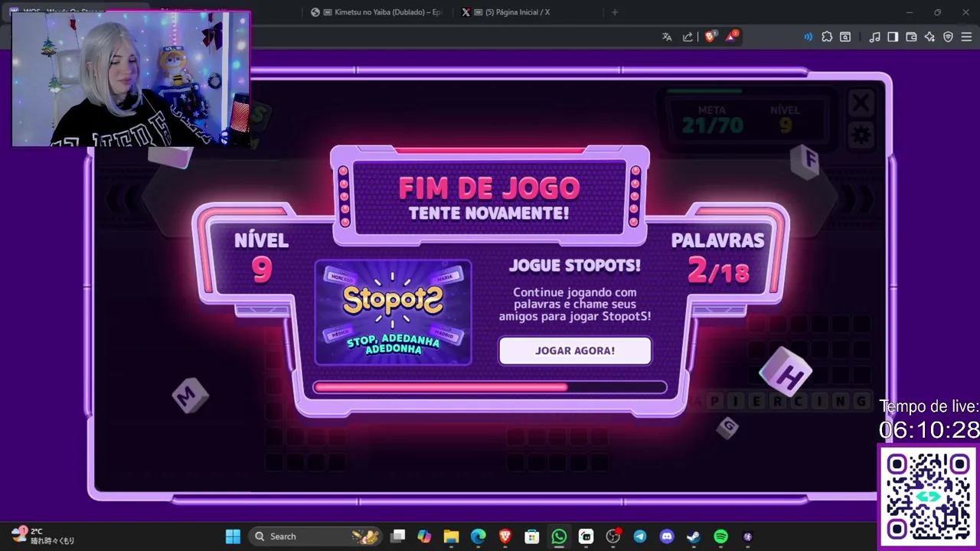This screenshot has width=980, height=551.
Task: Toggle the browser sidebar panel icon
Action: point(893,37)
